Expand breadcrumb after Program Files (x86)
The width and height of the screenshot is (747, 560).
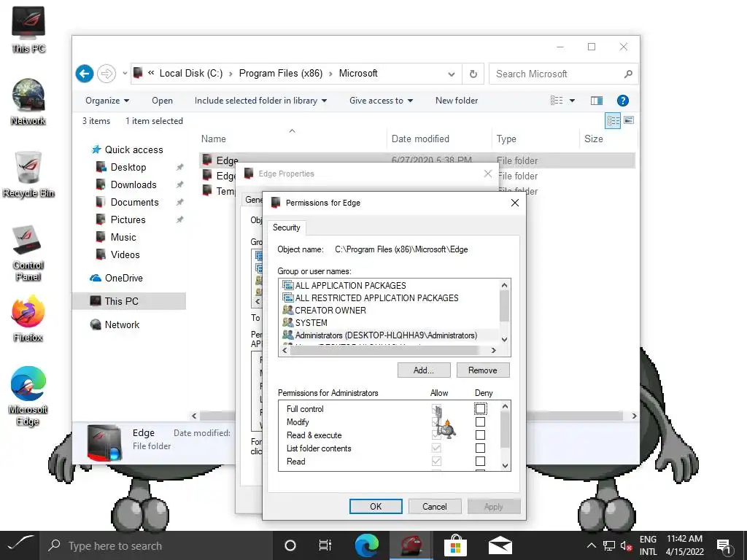tap(330, 74)
